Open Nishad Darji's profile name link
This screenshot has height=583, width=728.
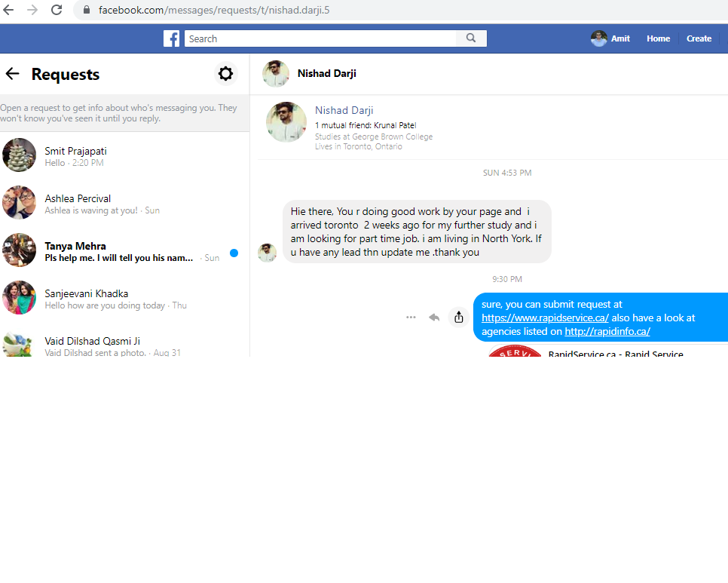pyautogui.click(x=344, y=111)
